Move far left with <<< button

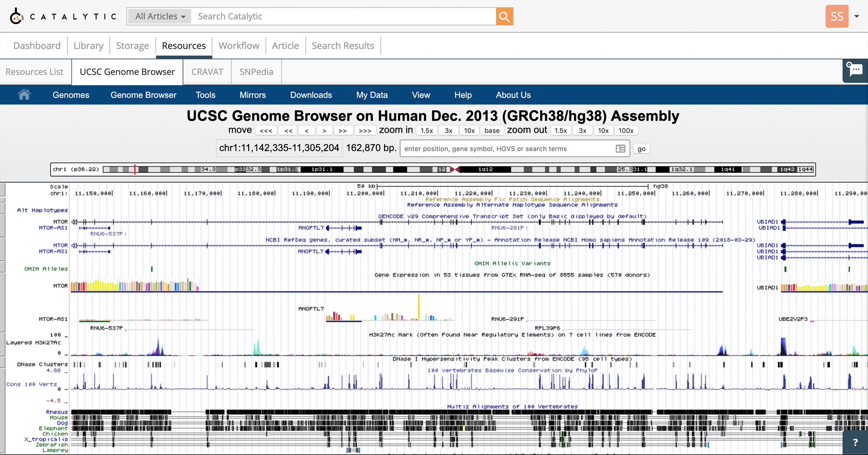click(x=266, y=131)
